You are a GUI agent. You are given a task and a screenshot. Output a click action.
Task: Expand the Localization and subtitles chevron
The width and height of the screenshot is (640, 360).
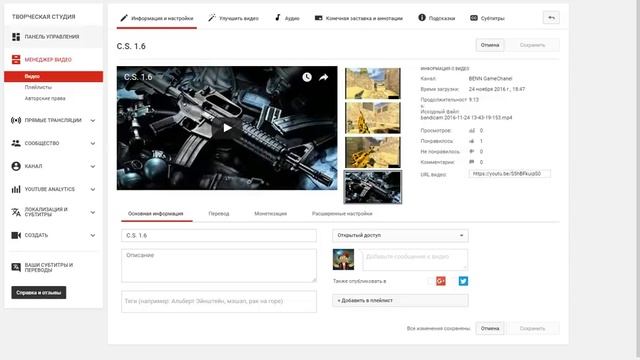point(93,212)
